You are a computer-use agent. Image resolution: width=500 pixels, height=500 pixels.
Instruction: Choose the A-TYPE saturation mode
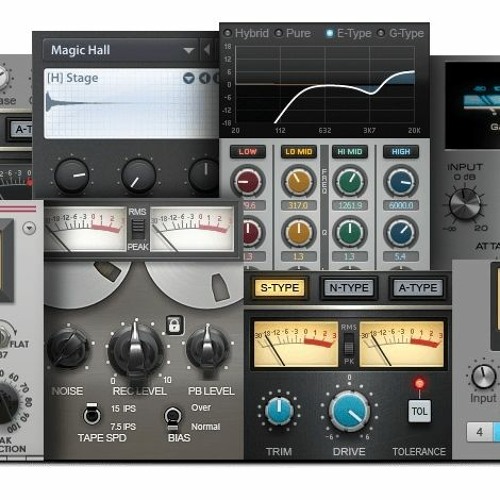pos(418,288)
